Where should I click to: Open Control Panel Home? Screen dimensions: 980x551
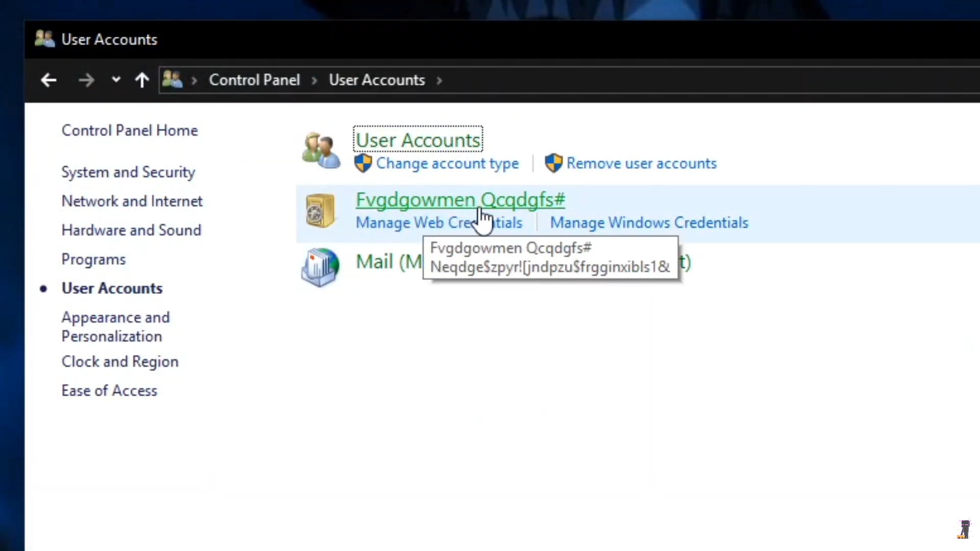(130, 131)
